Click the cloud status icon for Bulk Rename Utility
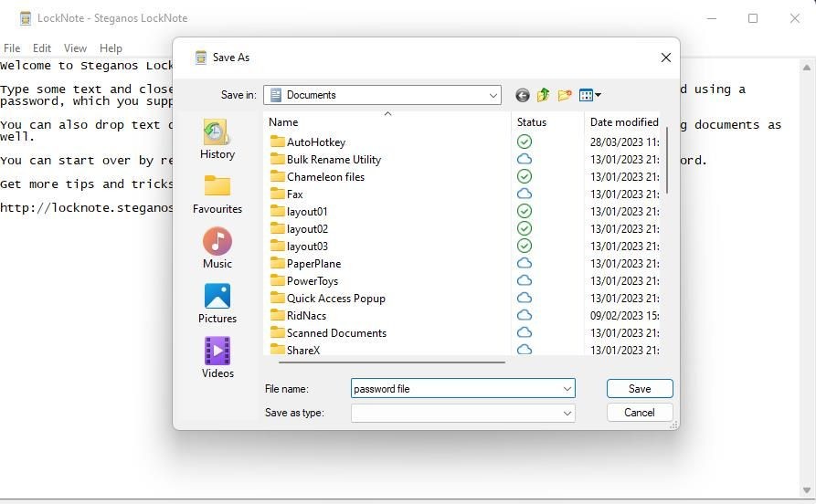The width and height of the screenshot is (816, 504). click(525, 159)
